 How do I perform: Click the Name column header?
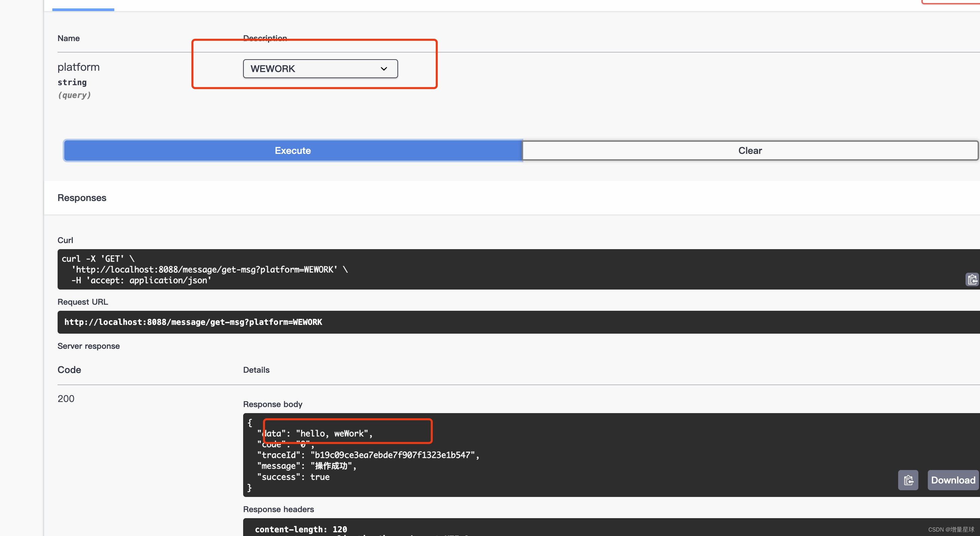coord(68,38)
